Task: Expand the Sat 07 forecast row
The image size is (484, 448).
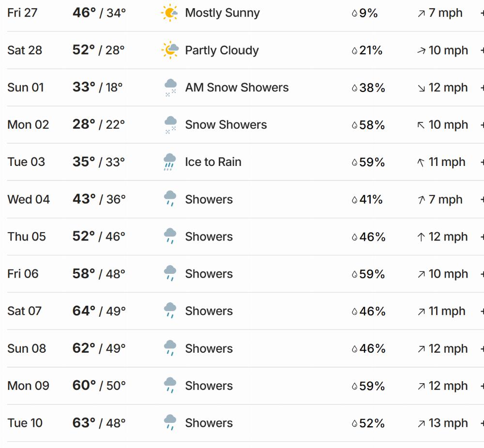Action: click(482, 311)
